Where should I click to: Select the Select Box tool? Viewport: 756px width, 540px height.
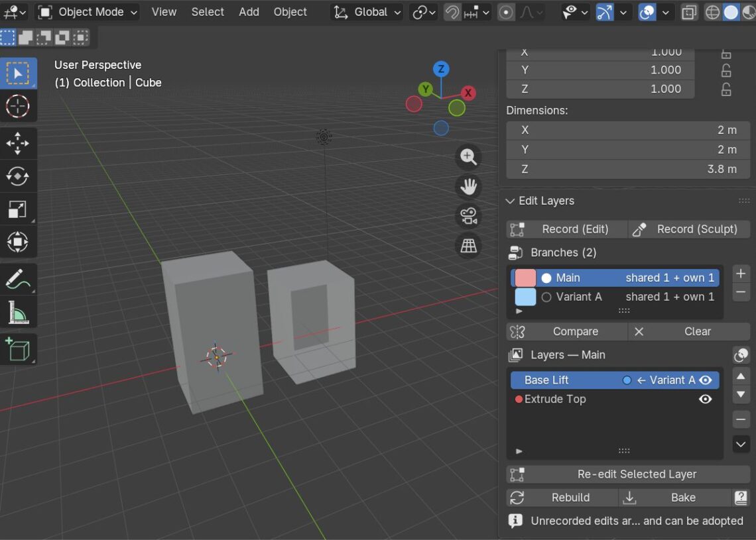pyautogui.click(x=18, y=74)
